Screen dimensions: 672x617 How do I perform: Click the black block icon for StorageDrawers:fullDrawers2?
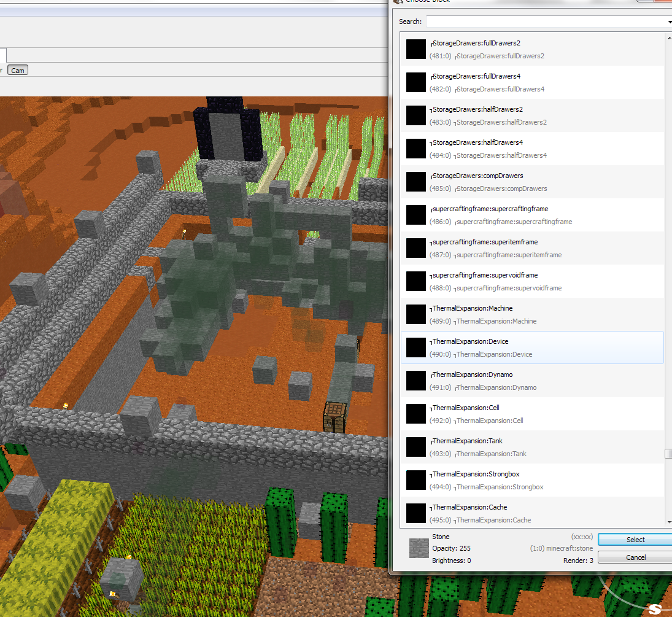[415, 49]
